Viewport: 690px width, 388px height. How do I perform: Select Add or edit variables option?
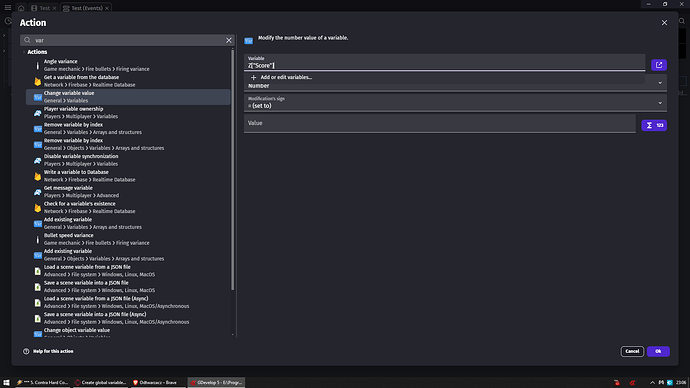[x=444, y=77]
